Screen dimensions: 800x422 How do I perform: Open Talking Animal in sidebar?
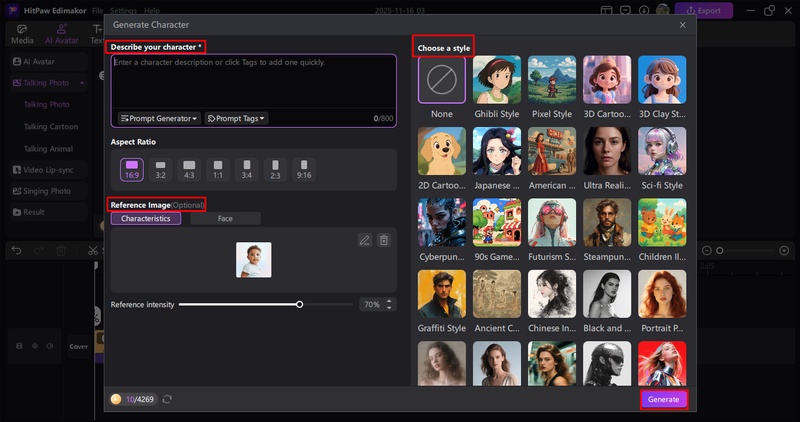click(x=48, y=149)
